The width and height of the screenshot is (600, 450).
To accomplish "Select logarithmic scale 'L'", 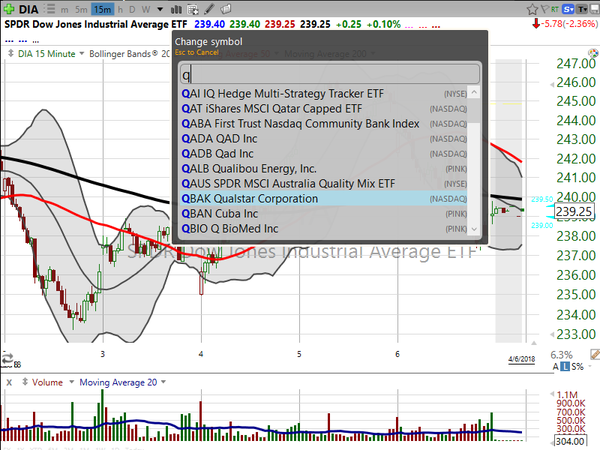I will (565, 367).
